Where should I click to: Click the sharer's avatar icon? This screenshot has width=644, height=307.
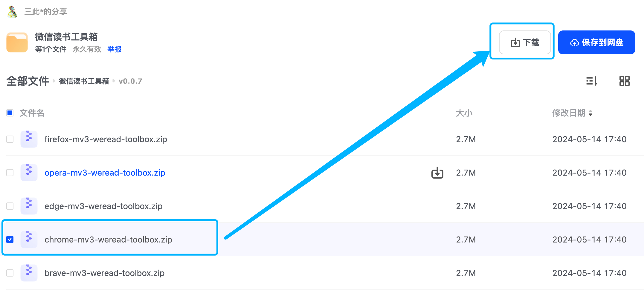point(12,12)
